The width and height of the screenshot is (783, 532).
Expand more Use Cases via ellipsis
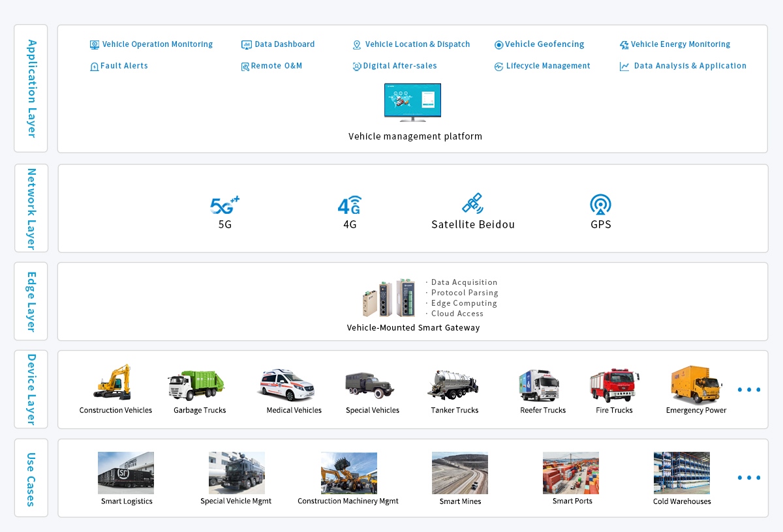(748, 478)
